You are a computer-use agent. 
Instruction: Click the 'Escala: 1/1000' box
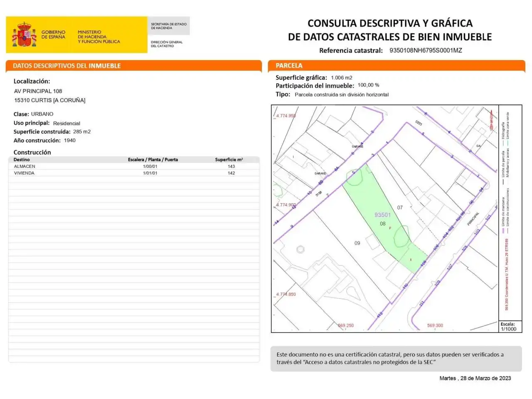point(510,326)
